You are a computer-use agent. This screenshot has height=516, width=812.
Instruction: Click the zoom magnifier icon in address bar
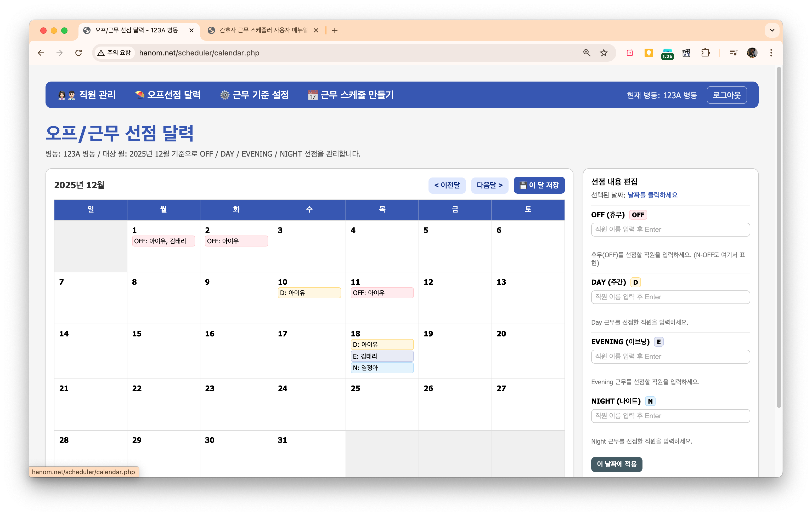(587, 53)
